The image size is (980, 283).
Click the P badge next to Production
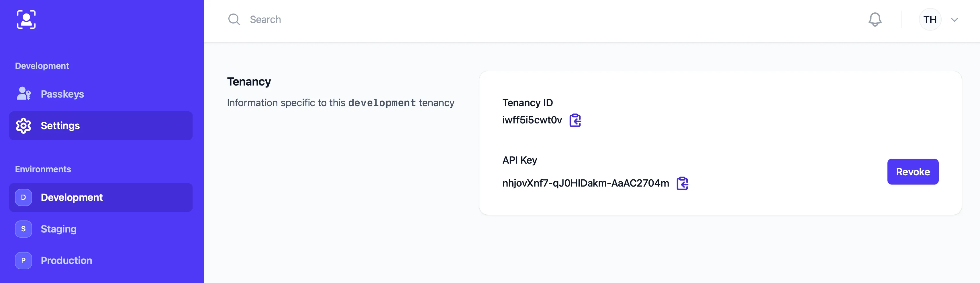point(23,261)
